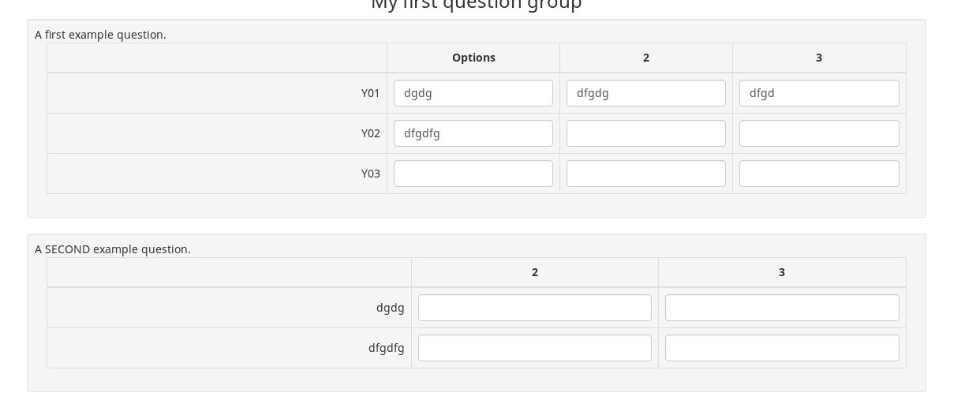The height and width of the screenshot is (400, 980).
Task: Focus dfgdfg row column 2 input
Action: (x=534, y=348)
